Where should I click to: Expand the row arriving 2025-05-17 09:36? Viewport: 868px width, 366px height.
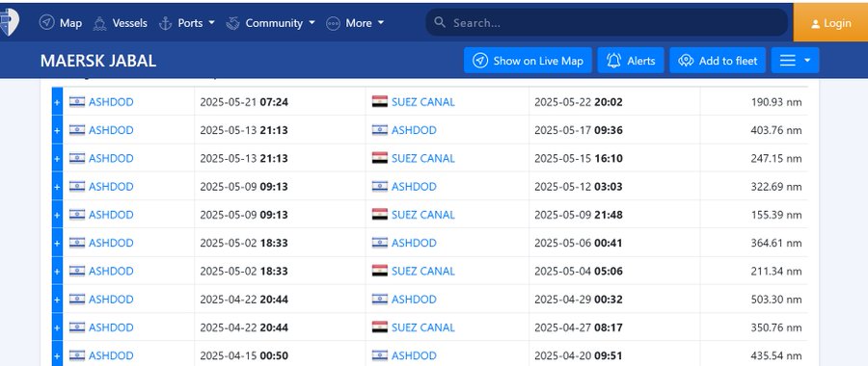57,130
